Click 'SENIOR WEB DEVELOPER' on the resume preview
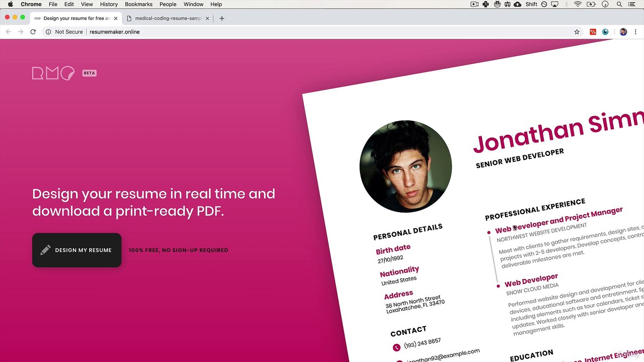Image resolution: width=644 pixels, height=362 pixels. click(x=520, y=158)
